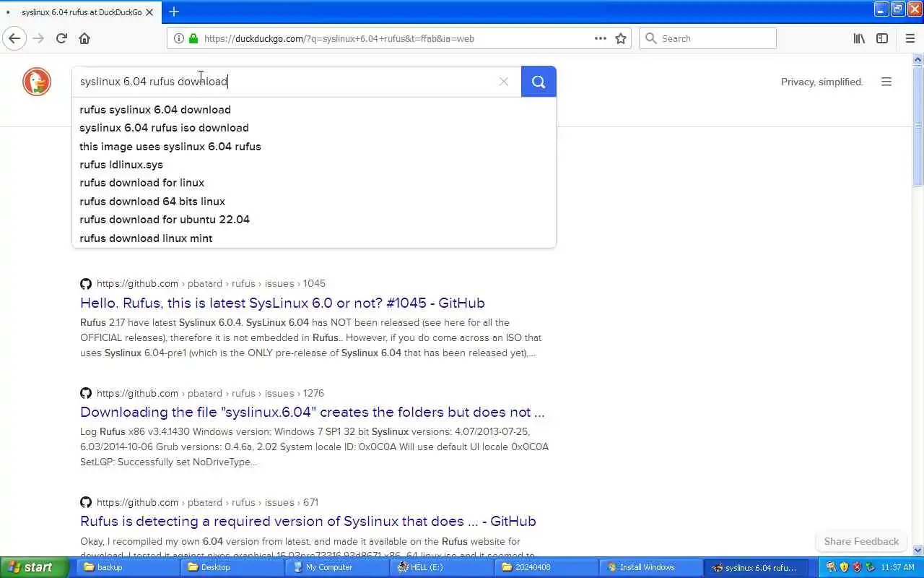
Task: Switch to HELL (E:) window in taskbar
Action: (443, 567)
